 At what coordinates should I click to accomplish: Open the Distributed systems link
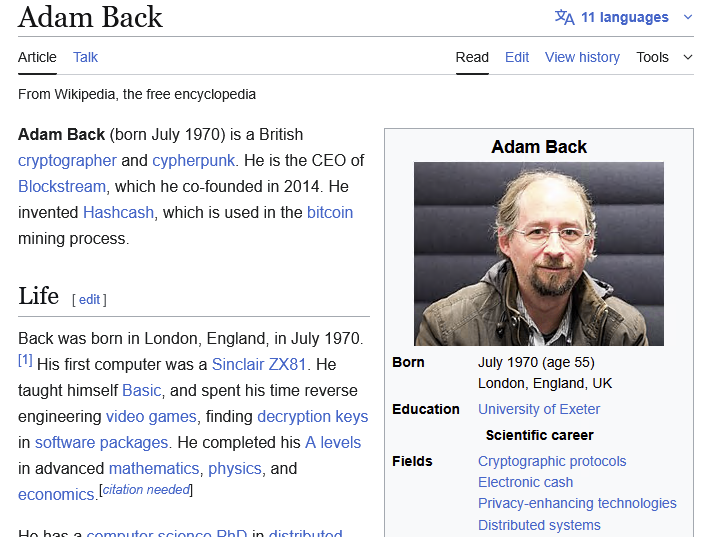tap(539, 525)
